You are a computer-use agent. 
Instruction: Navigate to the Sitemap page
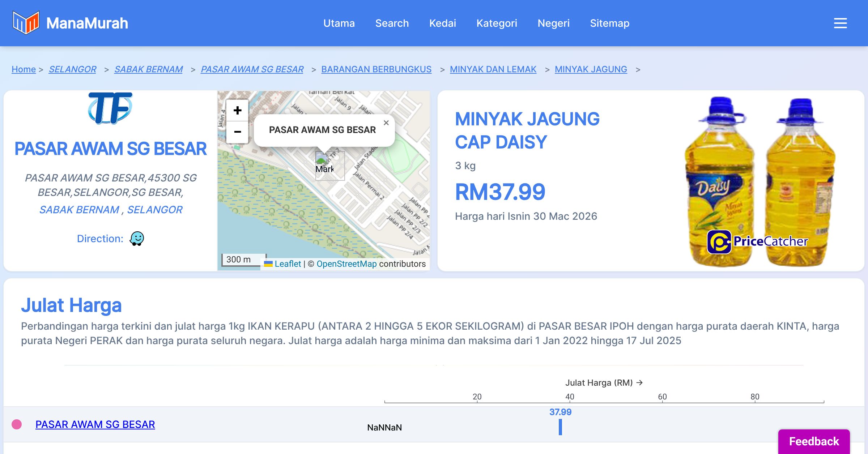point(609,23)
